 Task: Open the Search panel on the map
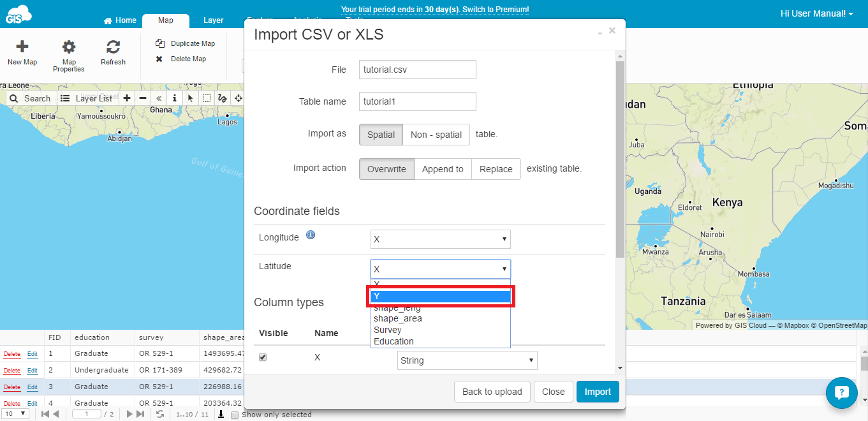tap(30, 98)
